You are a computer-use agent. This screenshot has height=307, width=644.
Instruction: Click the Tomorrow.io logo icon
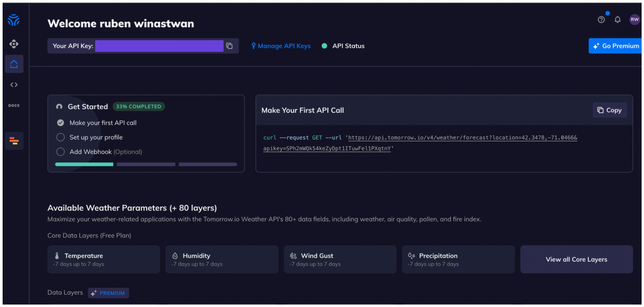tap(14, 20)
